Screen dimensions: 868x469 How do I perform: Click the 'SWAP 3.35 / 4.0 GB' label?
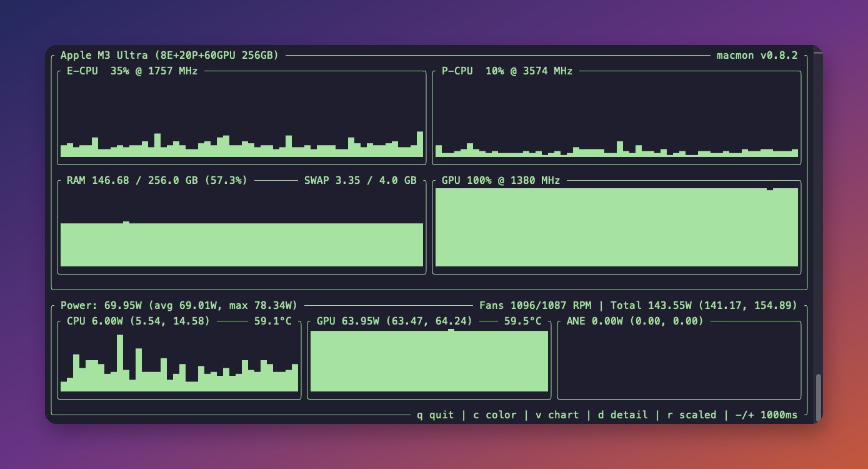coord(361,180)
